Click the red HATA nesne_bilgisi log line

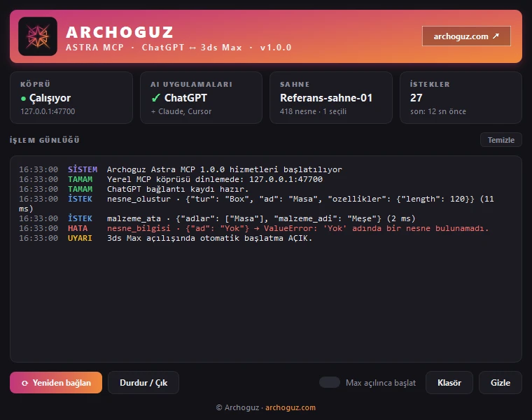point(254,228)
